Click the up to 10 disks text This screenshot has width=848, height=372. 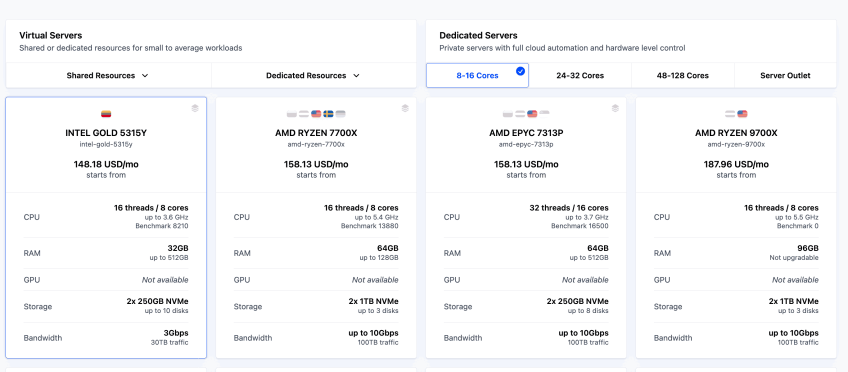click(x=168, y=311)
